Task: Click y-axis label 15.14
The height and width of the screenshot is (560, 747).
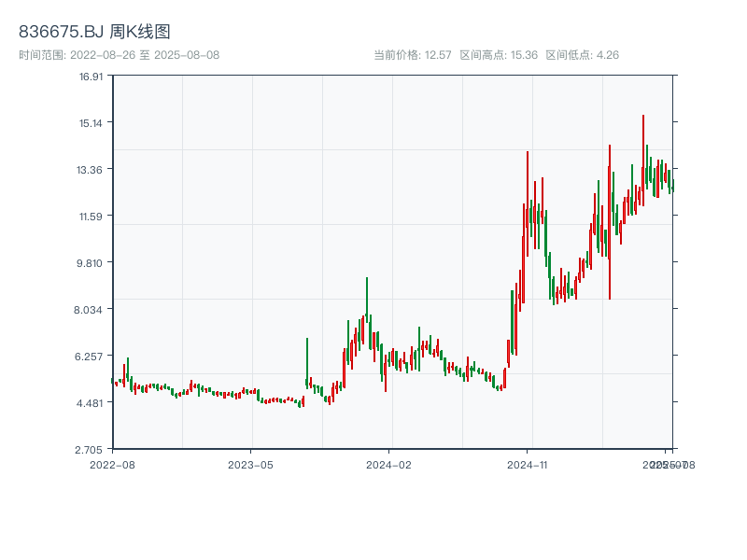Action: 91,123
